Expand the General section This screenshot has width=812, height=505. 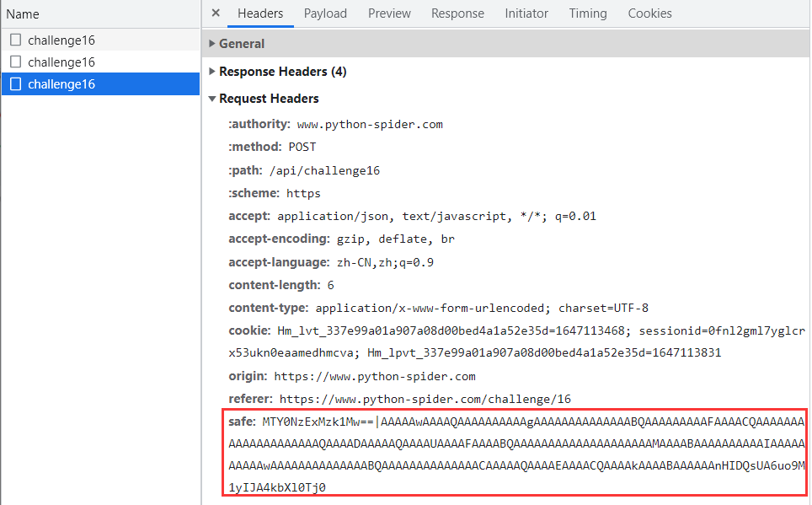coord(241,44)
